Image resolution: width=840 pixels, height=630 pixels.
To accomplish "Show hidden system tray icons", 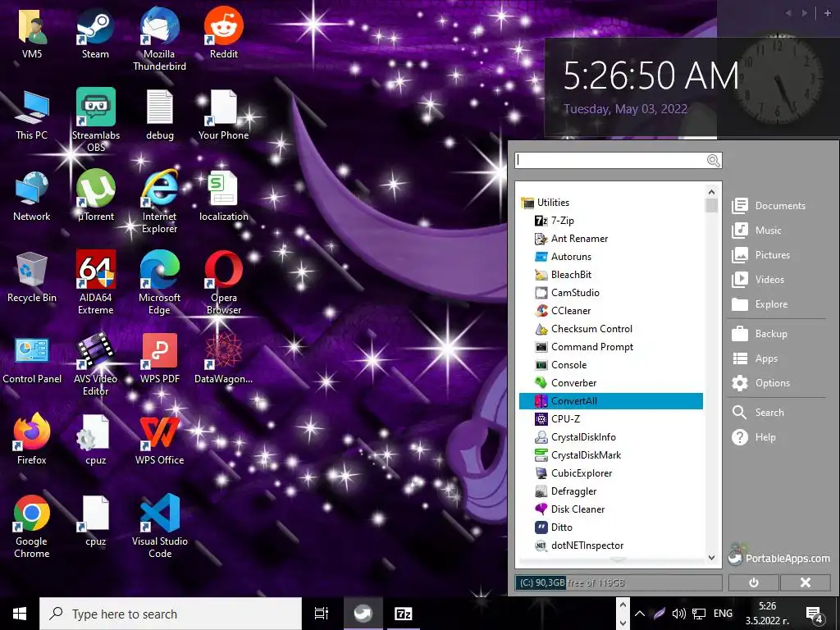I will [640, 614].
